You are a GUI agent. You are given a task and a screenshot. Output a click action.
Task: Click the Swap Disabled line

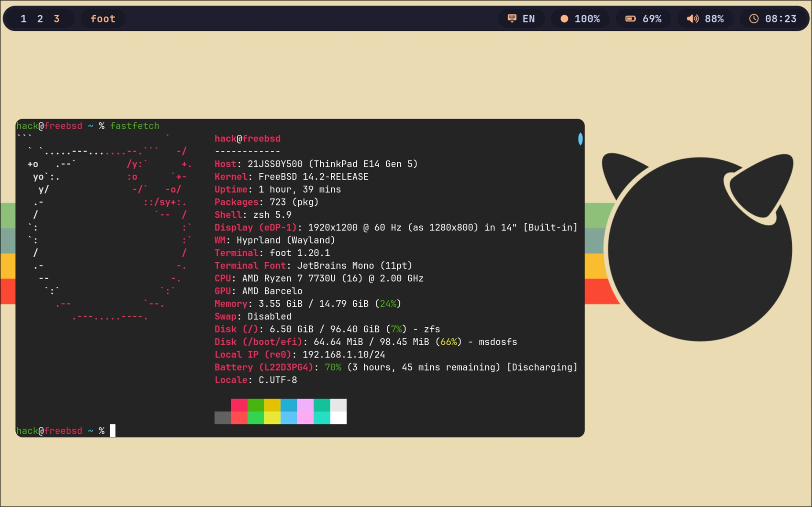253,316
